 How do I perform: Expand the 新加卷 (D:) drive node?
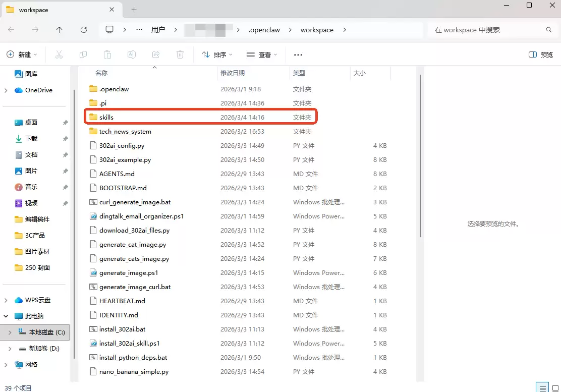click(10, 349)
